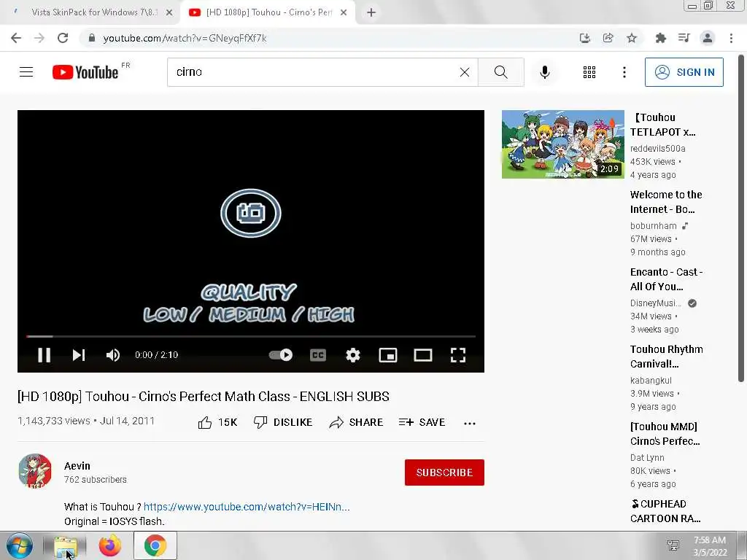Run the search with the magnifier button
The image size is (747, 560).
pos(500,72)
